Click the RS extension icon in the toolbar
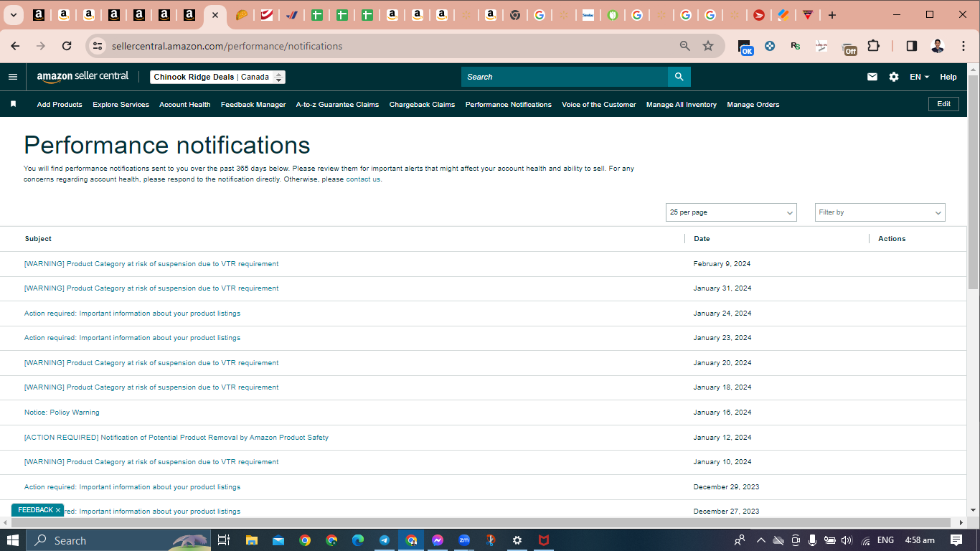The image size is (980, 551). [x=796, y=46]
